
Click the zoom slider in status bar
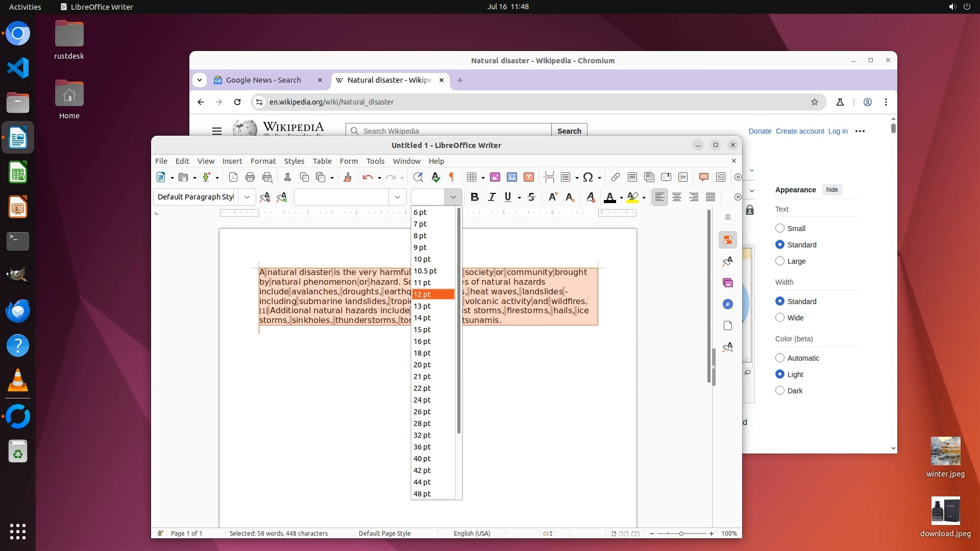click(681, 533)
